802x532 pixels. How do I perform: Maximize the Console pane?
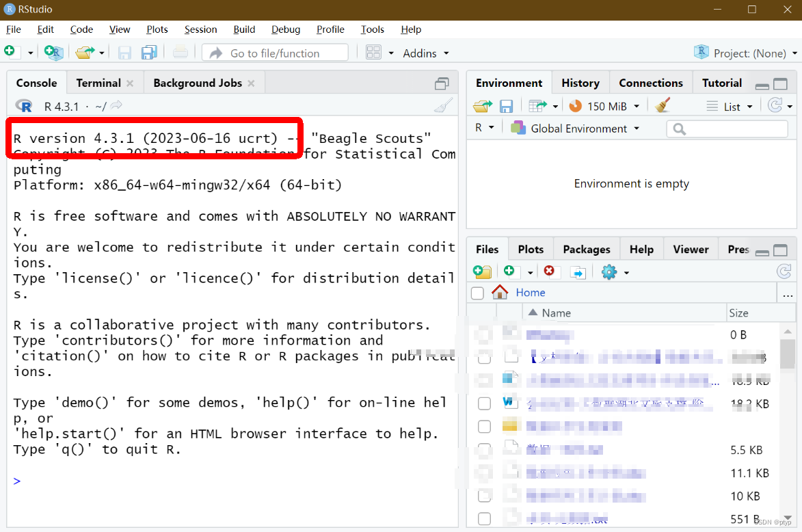[442, 83]
